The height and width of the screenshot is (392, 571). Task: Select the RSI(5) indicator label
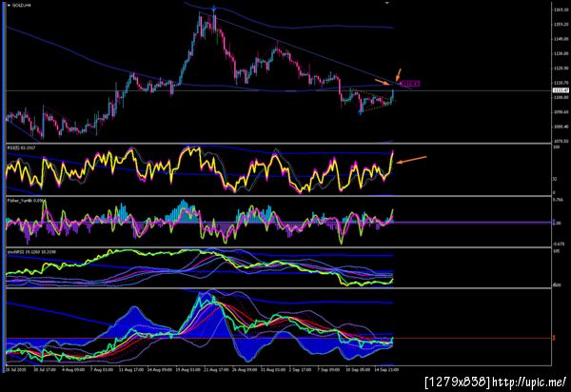pyautogui.click(x=21, y=148)
